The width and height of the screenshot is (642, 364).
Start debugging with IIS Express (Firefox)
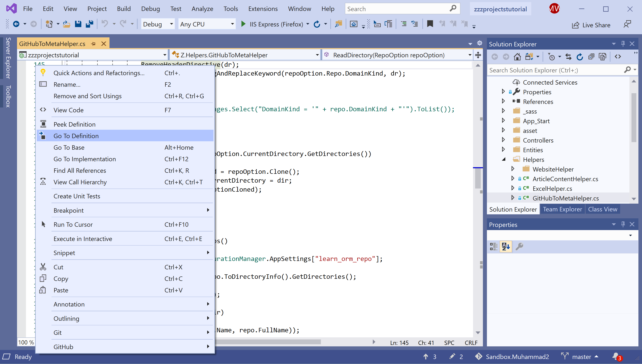(243, 24)
